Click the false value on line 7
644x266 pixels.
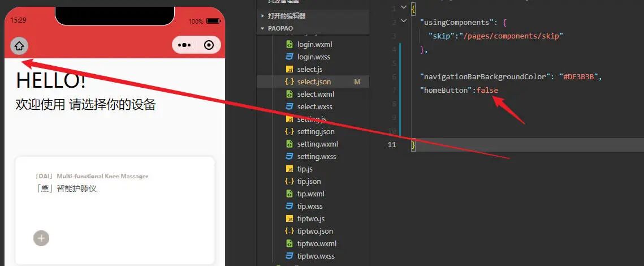487,90
